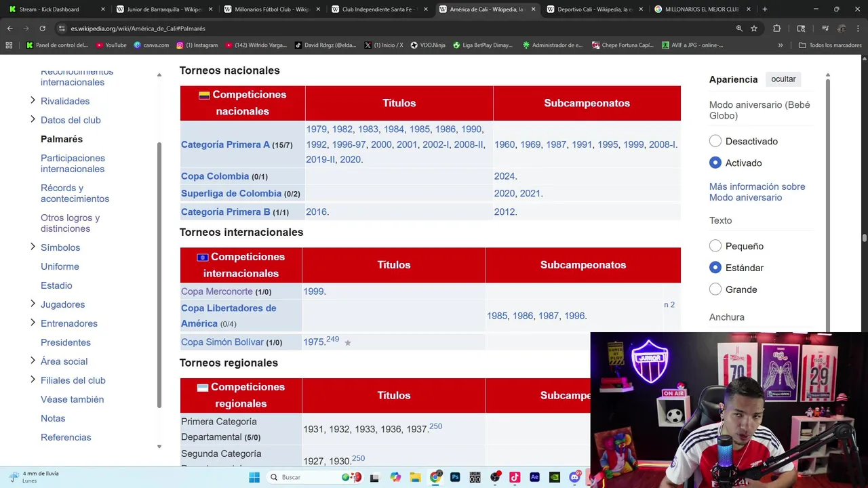Image resolution: width=868 pixels, height=488 pixels.
Task: Open Todos los marcadores folder
Action: click(830, 45)
